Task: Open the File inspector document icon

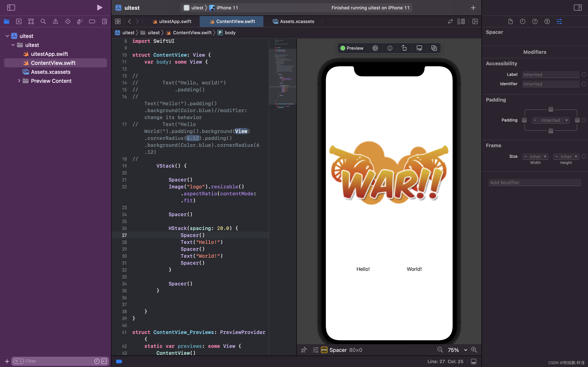Action: [510, 21]
